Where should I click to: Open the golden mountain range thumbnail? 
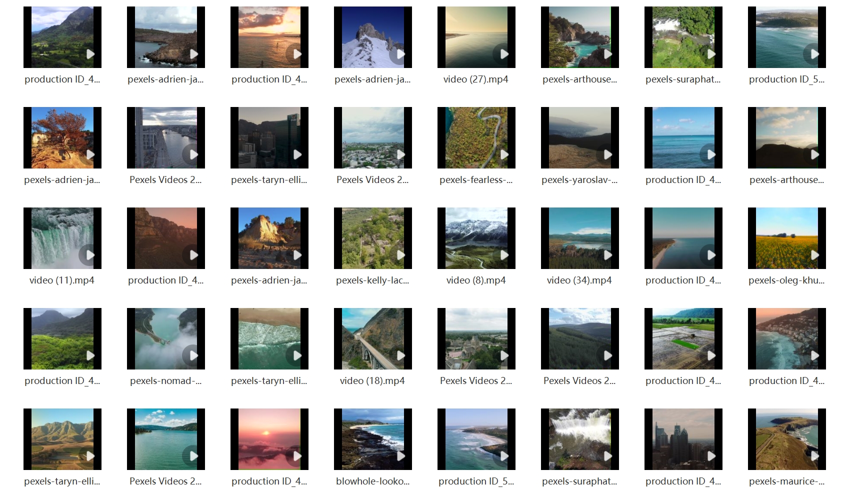coord(62,439)
